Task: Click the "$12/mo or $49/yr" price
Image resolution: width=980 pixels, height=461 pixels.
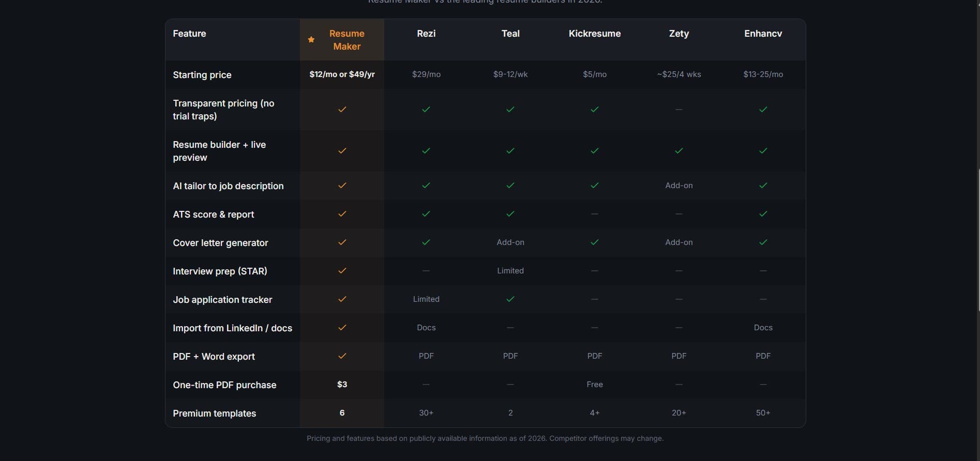Action: (342, 74)
